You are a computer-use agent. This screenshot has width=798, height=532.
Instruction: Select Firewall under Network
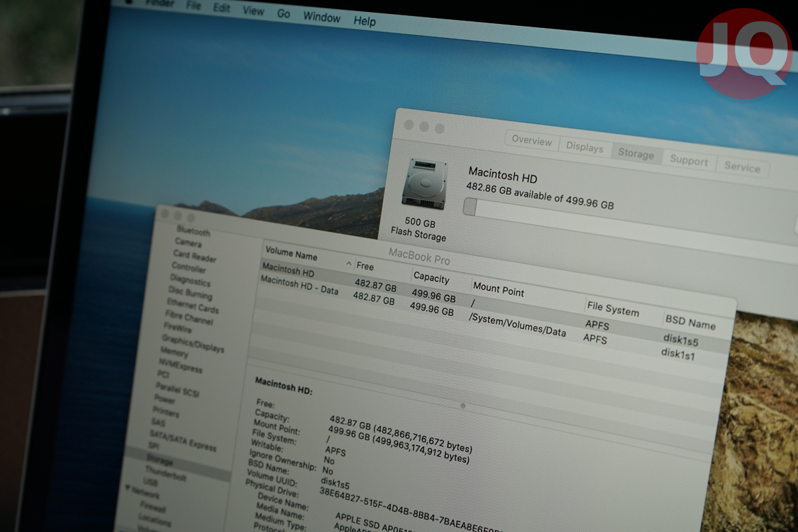tap(154, 507)
